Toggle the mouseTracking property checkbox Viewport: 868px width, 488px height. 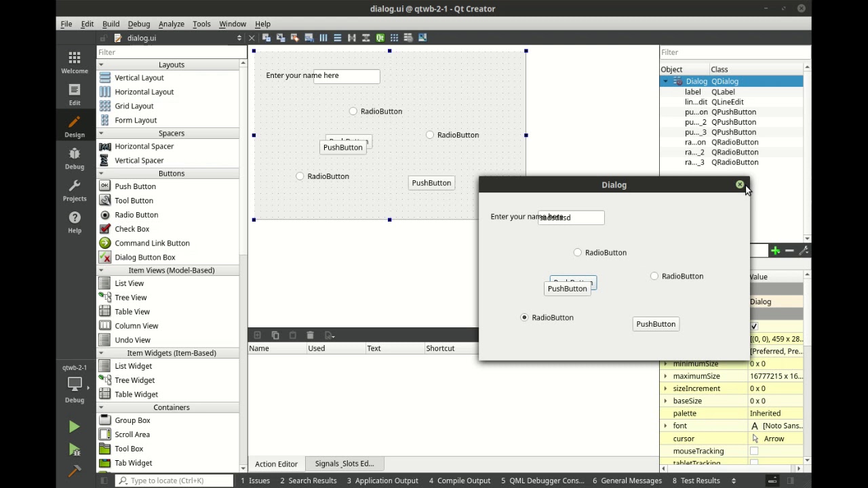point(754,451)
